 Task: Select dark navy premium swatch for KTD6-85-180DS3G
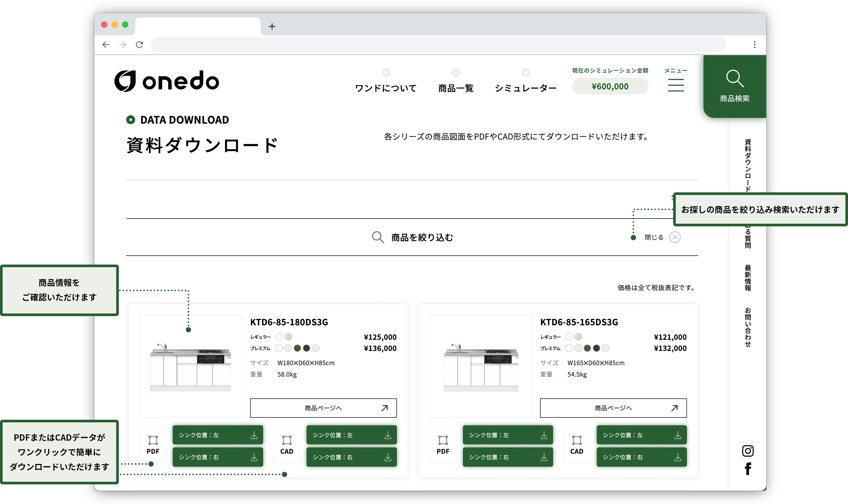pos(306,348)
